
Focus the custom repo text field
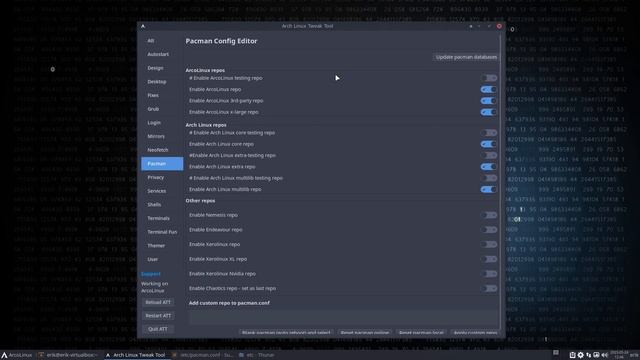(x=343, y=317)
